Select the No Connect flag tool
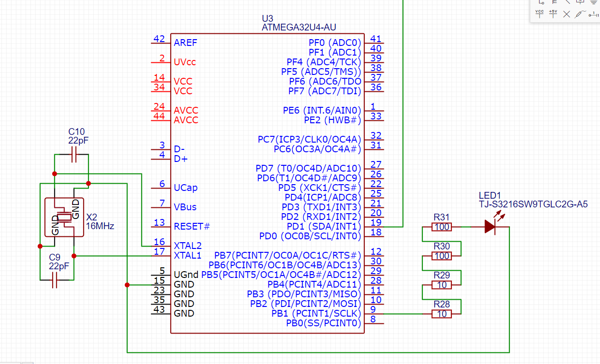The height and width of the screenshot is (364, 600). pos(567,14)
